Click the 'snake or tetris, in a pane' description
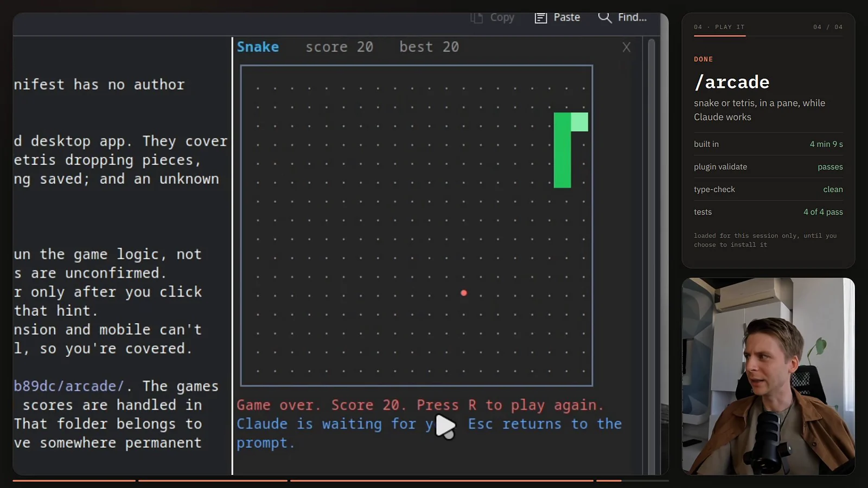 coord(759,110)
